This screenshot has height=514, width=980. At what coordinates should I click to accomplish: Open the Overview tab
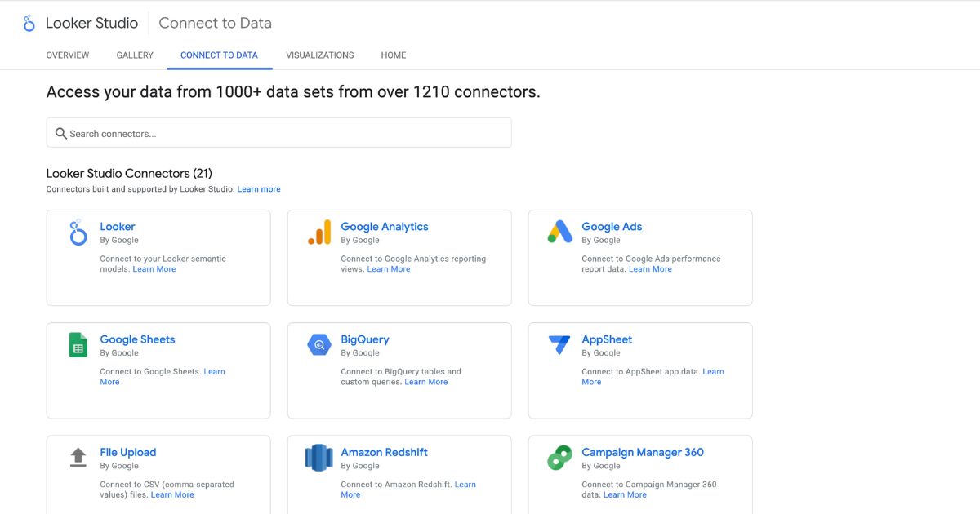tap(68, 55)
